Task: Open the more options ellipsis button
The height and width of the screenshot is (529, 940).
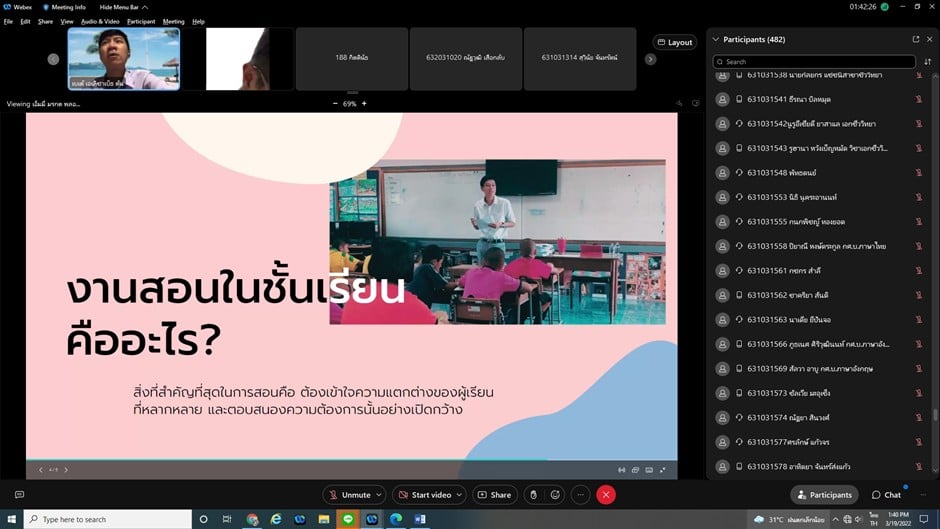Action: [580, 495]
